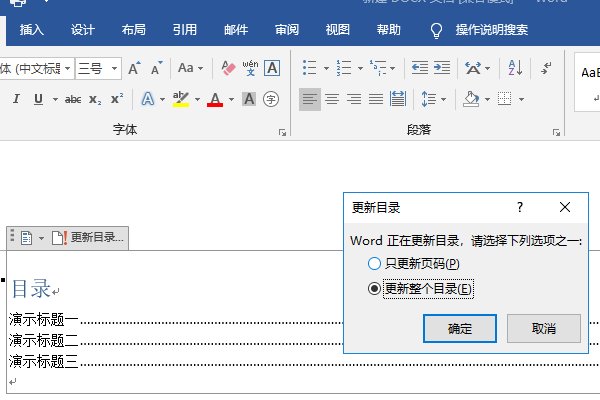Screen dimensions: 600x400
Task: Open the 审阅 tab
Action: (x=287, y=29)
